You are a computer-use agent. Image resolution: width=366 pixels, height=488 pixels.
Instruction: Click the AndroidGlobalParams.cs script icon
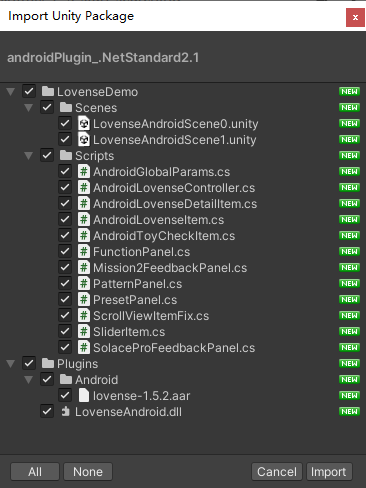(x=84, y=172)
